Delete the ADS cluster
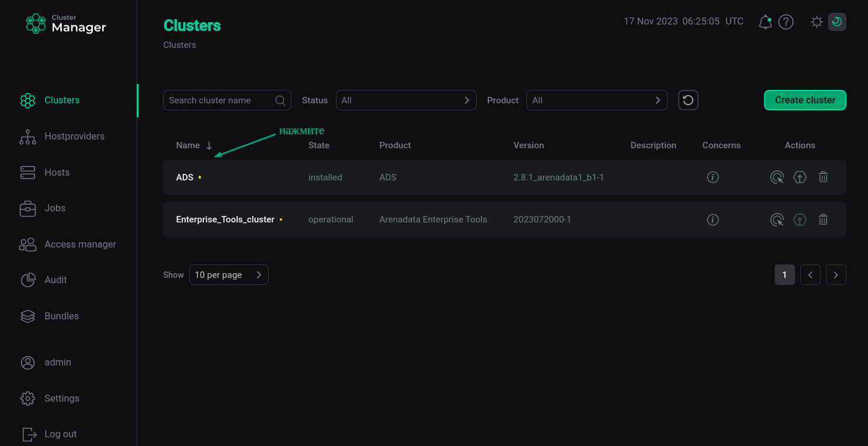Viewport: 868px width, 446px height. [x=823, y=177]
